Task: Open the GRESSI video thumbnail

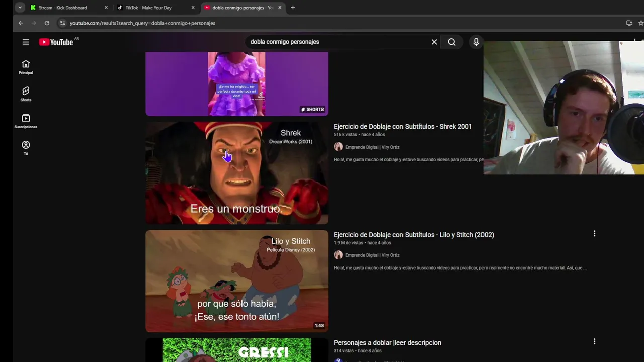Action: [236, 350]
